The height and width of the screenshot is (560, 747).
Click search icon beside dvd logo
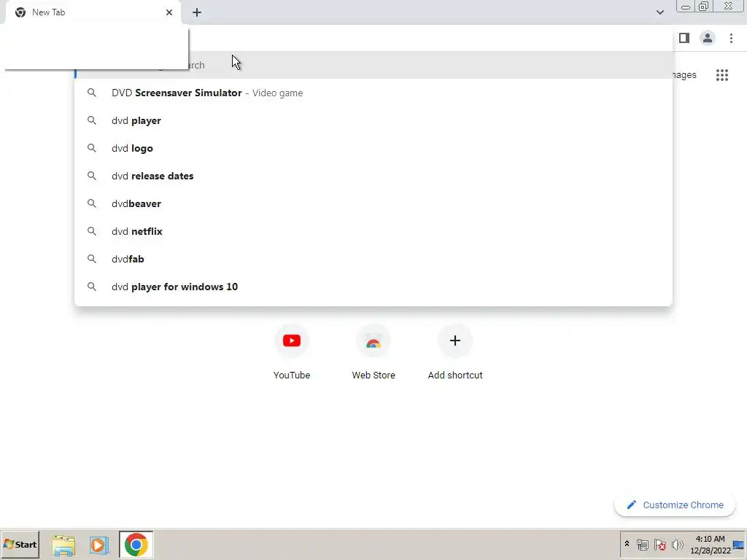[x=91, y=148]
